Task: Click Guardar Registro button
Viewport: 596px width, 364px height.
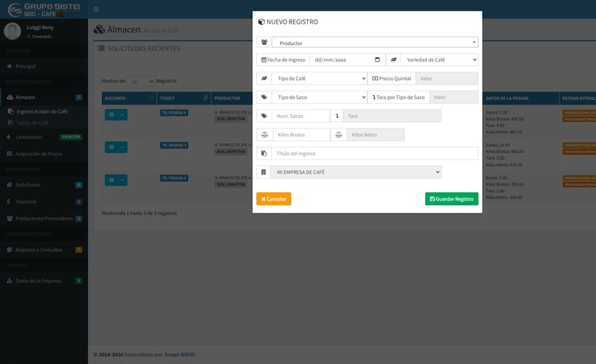Action: 452,199
